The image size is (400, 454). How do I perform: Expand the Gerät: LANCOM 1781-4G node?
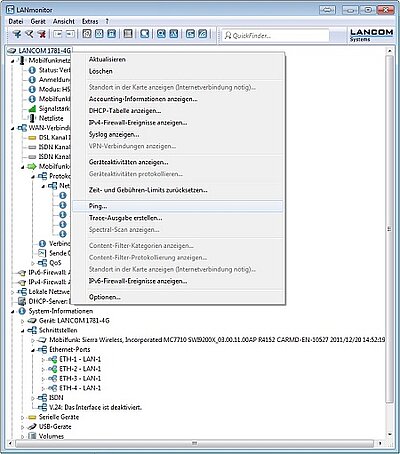pyautogui.click(x=23, y=321)
